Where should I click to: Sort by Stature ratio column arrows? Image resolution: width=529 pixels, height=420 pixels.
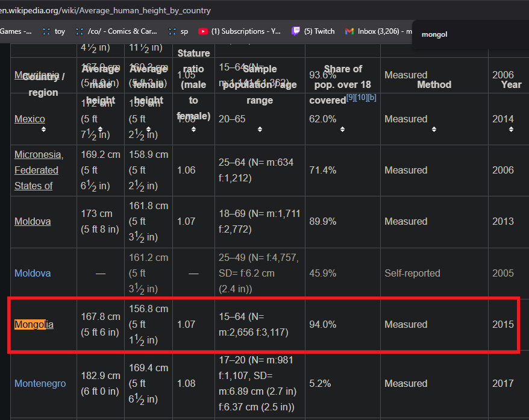point(193,129)
